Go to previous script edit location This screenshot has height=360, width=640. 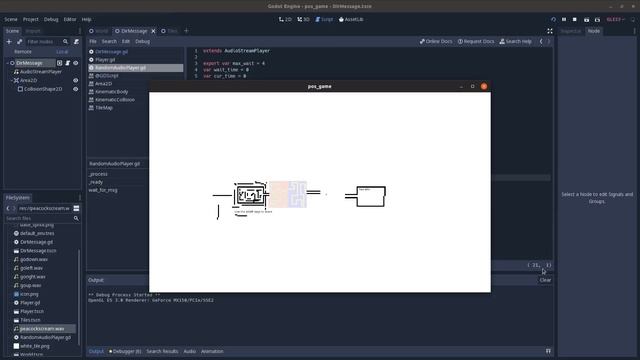[x=541, y=41]
